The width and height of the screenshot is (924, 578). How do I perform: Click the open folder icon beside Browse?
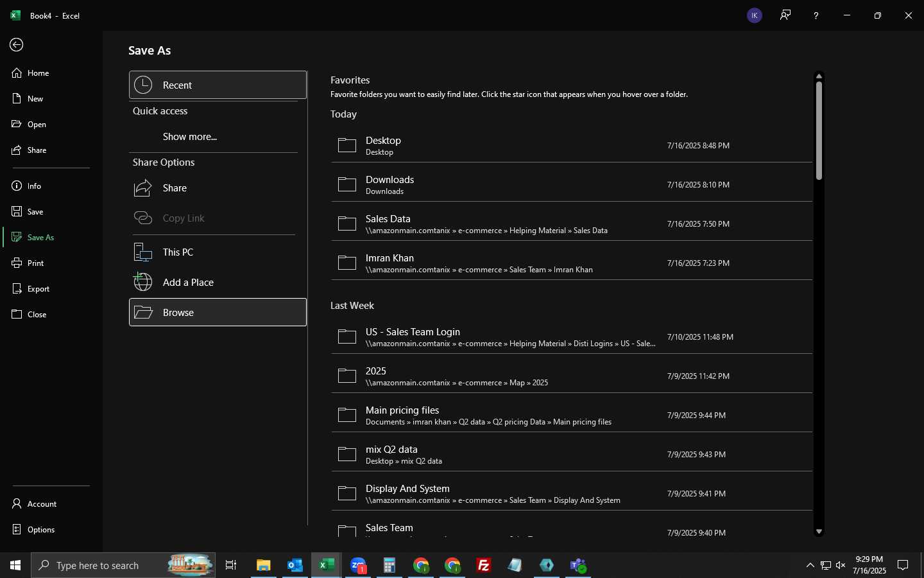coord(143,312)
